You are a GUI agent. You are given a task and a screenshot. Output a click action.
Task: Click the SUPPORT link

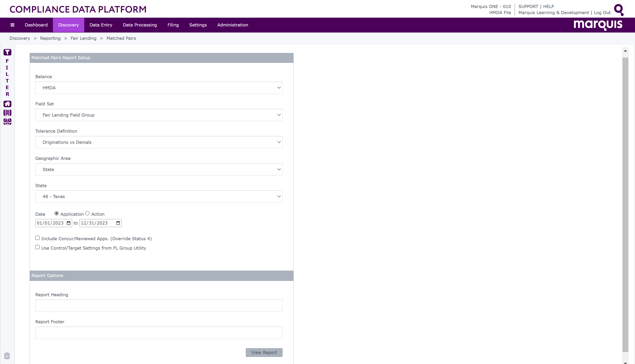(528, 6)
